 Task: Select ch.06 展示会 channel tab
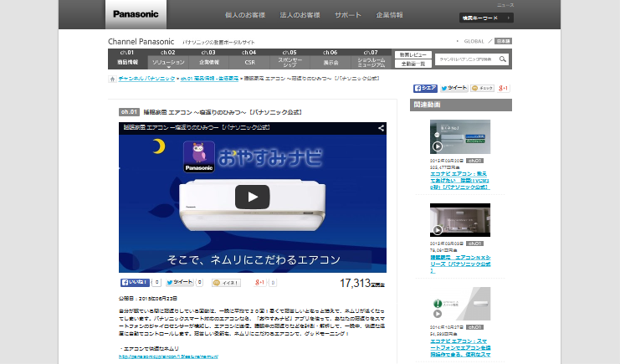330,59
